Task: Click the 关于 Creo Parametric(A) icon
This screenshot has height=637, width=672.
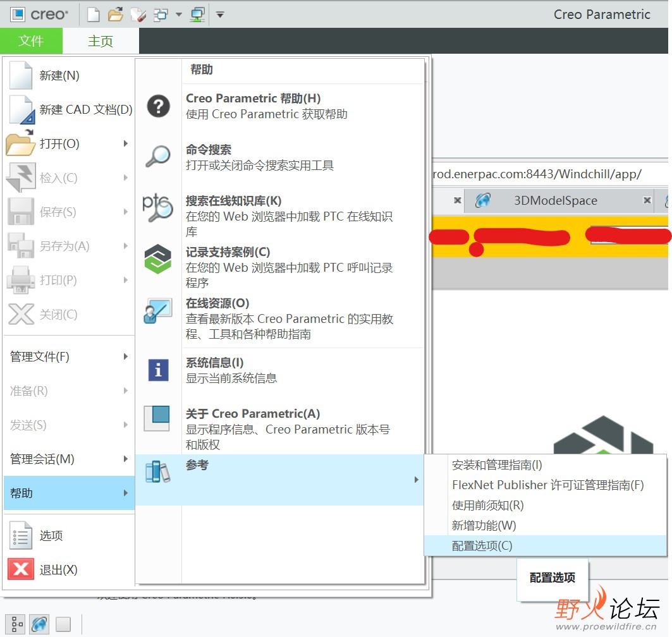Action: [157, 418]
